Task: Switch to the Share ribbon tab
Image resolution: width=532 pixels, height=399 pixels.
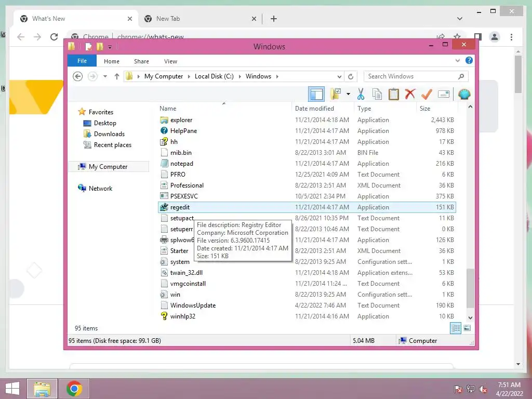Action: click(x=141, y=61)
